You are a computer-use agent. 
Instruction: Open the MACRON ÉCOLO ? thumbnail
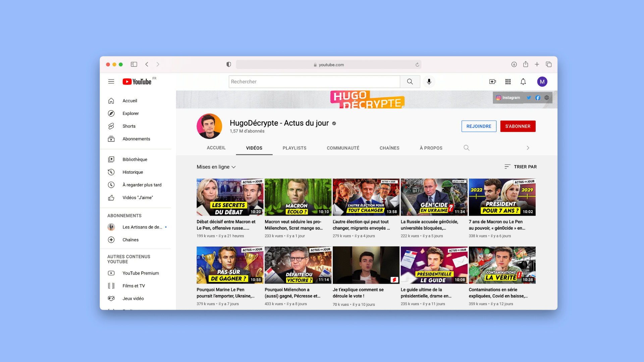298,197
